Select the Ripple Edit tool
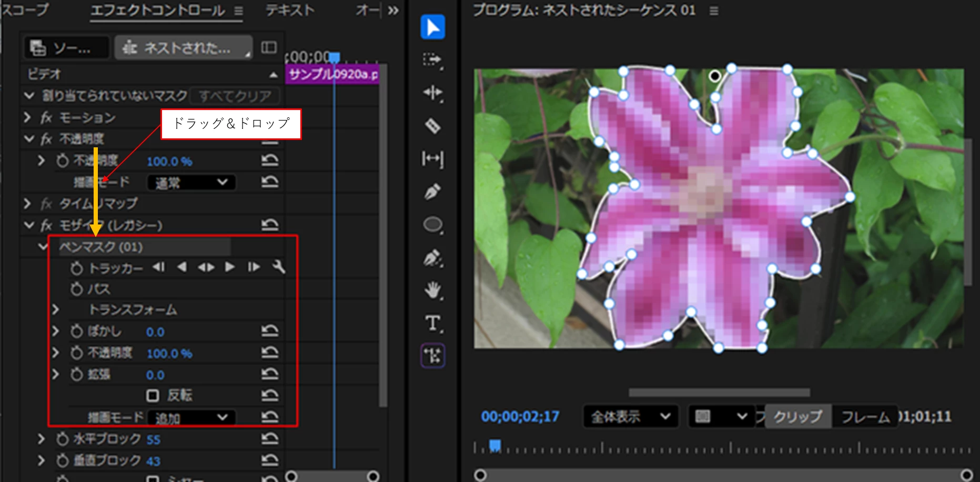 [x=432, y=93]
